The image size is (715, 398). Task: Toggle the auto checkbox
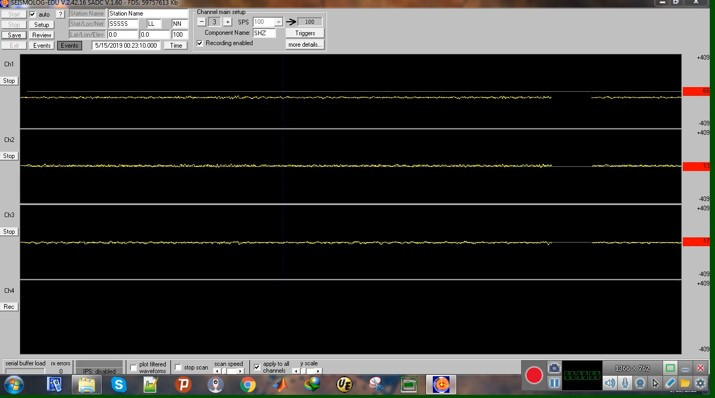[32, 14]
